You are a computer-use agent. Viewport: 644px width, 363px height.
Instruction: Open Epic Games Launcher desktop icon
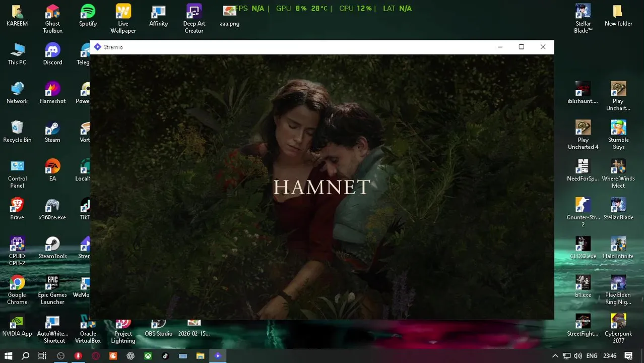click(52, 291)
